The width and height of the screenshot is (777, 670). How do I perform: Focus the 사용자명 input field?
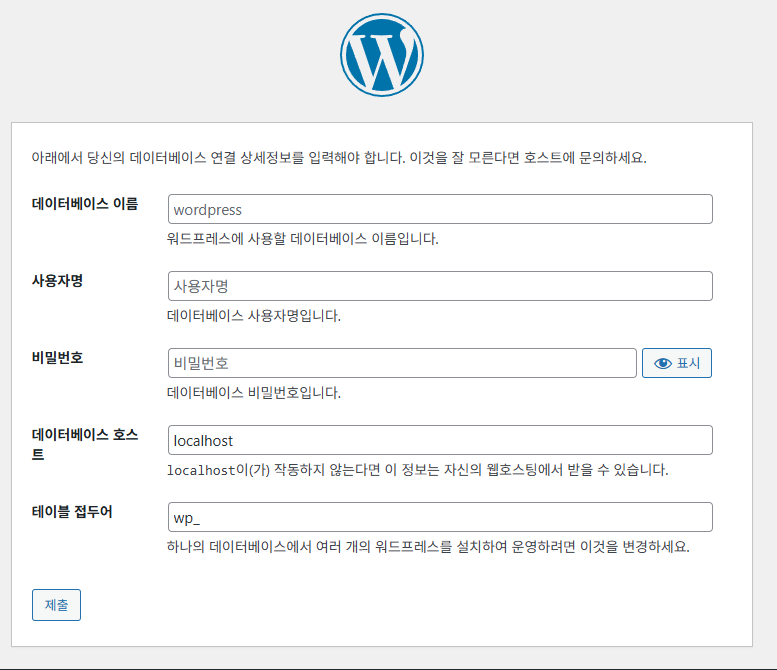coord(440,286)
